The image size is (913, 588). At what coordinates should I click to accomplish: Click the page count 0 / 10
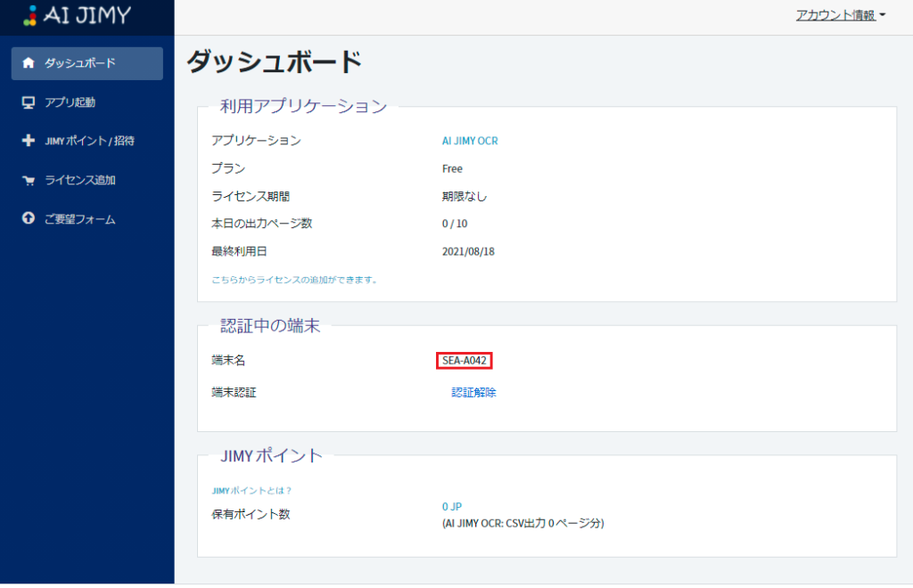(455, 224)
